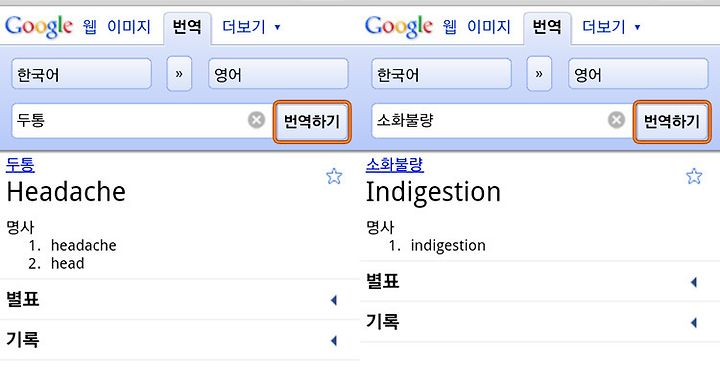
Task: Click 번역하기 button next to 두통
Action: tap(312, 121)
